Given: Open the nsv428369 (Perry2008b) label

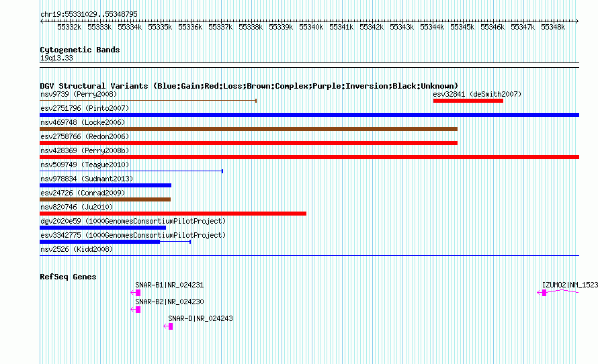Looking at the screenshot, I should pyautogui.click(x=85, y=150).
